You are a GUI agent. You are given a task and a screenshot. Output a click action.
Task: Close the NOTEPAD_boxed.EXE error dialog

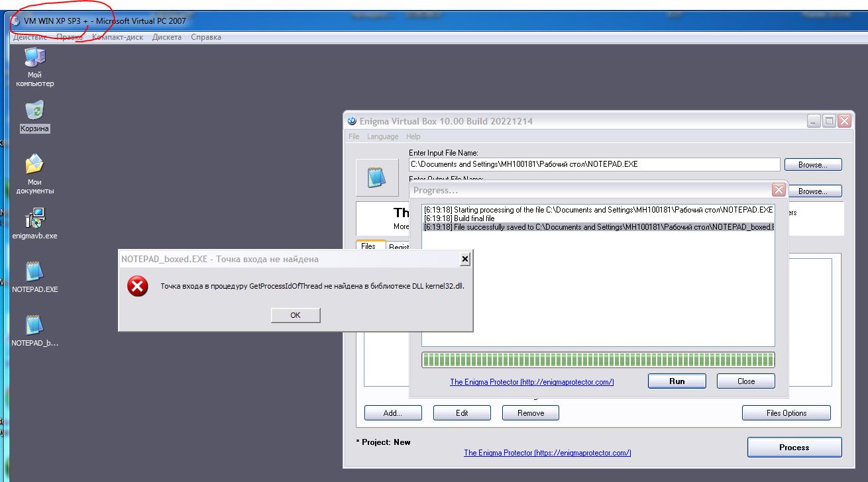point(465,259)
